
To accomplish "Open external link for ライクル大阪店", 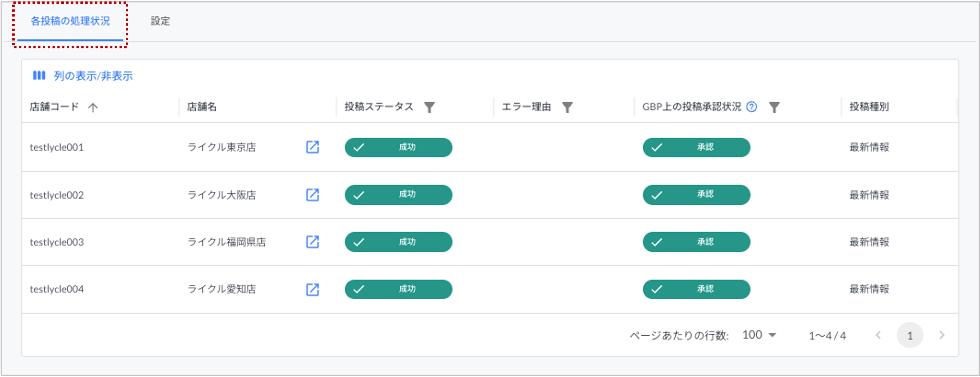I will tap(313, 195).
